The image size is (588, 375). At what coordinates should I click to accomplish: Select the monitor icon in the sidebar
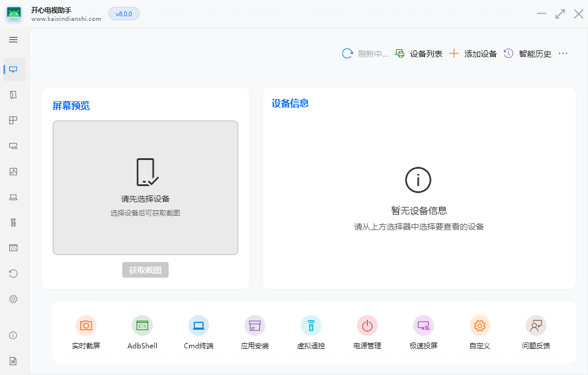(x=13, y=69)
